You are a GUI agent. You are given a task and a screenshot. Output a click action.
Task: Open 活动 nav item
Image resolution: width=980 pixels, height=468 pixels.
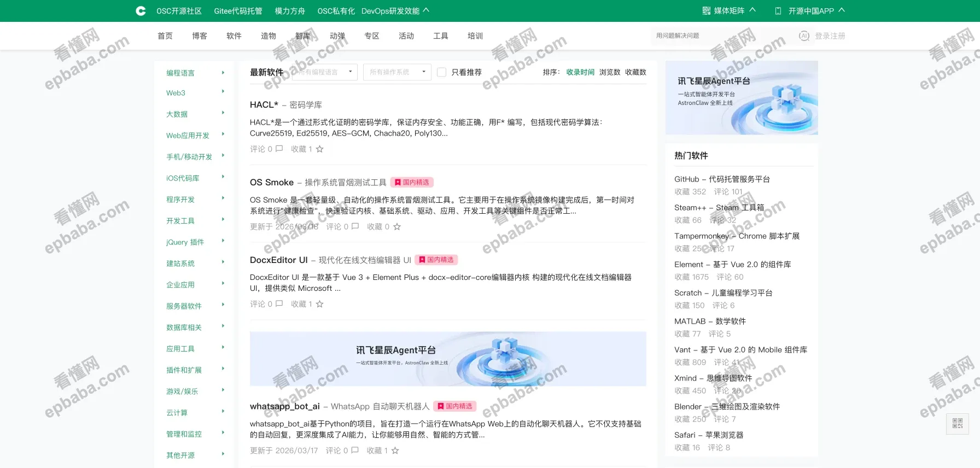point(406,36)
